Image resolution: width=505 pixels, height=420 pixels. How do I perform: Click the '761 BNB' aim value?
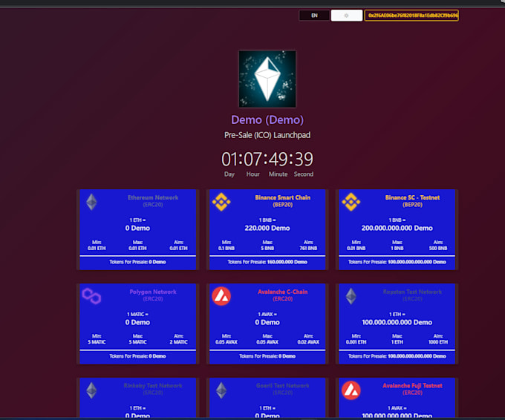click(308, 248)
